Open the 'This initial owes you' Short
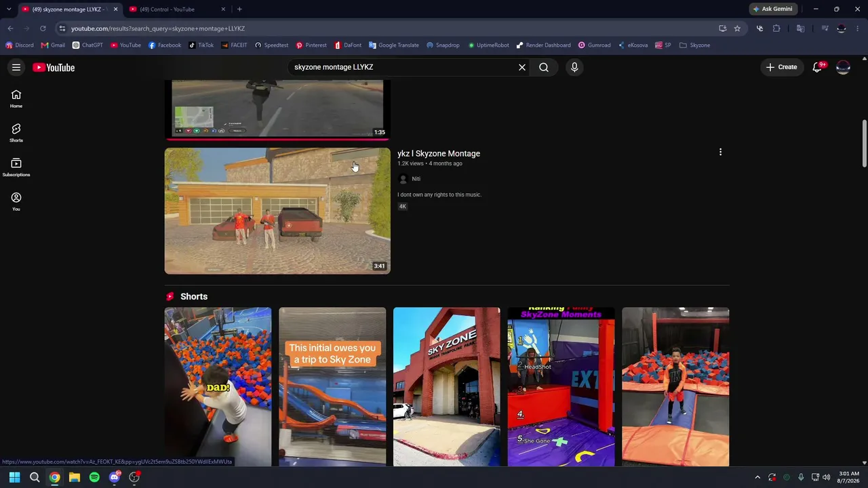The height and width of the screenshot is (488, 868). 332,387
